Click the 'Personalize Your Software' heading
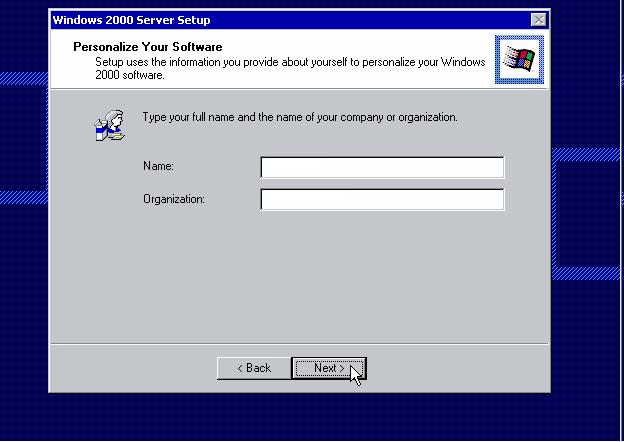The image size is (624, 442). tap(148, 47)
